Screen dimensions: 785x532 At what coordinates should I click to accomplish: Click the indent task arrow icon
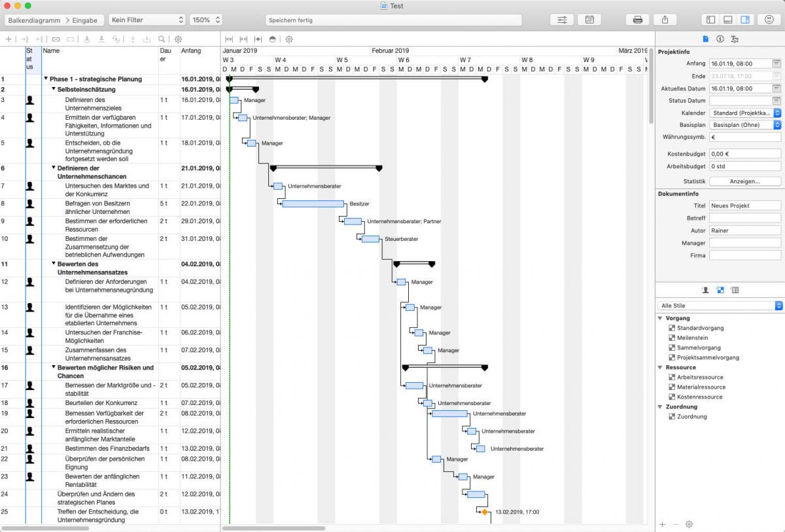point(25,39)
